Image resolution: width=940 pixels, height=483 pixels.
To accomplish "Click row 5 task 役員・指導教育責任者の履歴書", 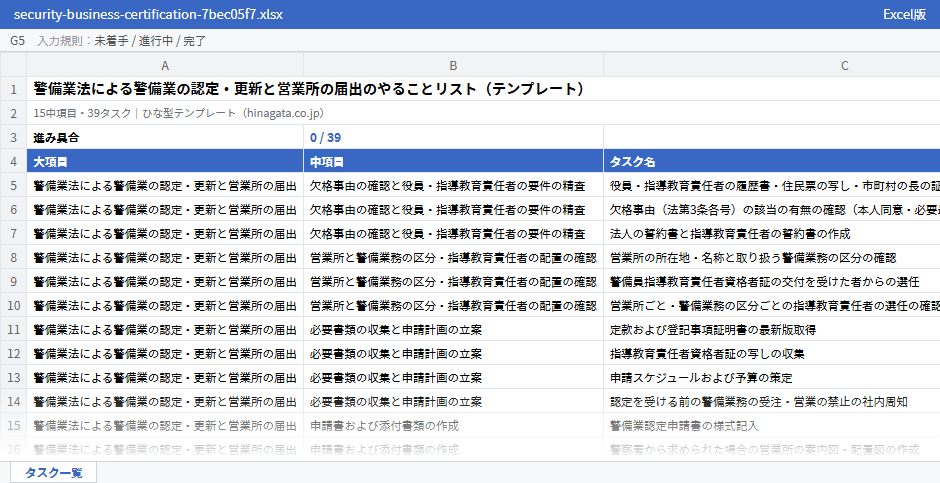I will 772,185.
